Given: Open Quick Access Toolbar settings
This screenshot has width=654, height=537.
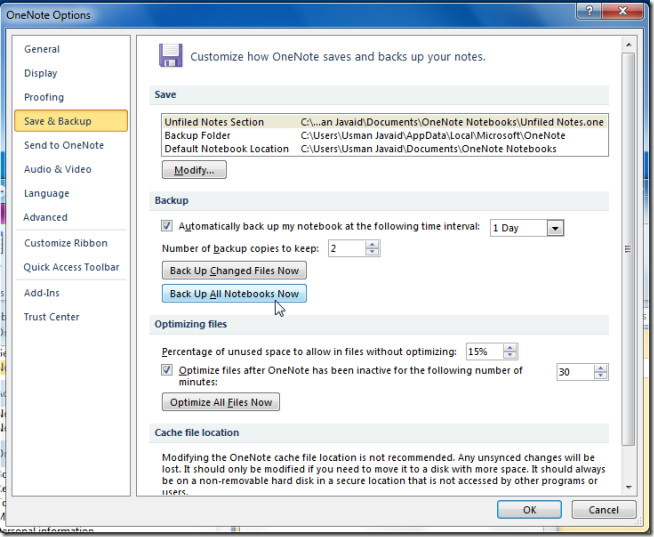Looking at the screenshot, I should coord(71,267).
